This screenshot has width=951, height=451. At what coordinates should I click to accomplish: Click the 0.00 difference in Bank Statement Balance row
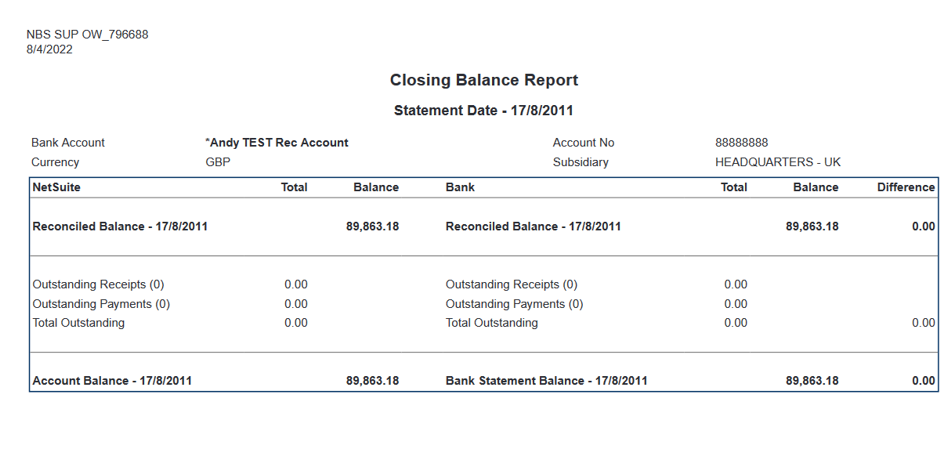pyautogui.click(x=923, y=381)
